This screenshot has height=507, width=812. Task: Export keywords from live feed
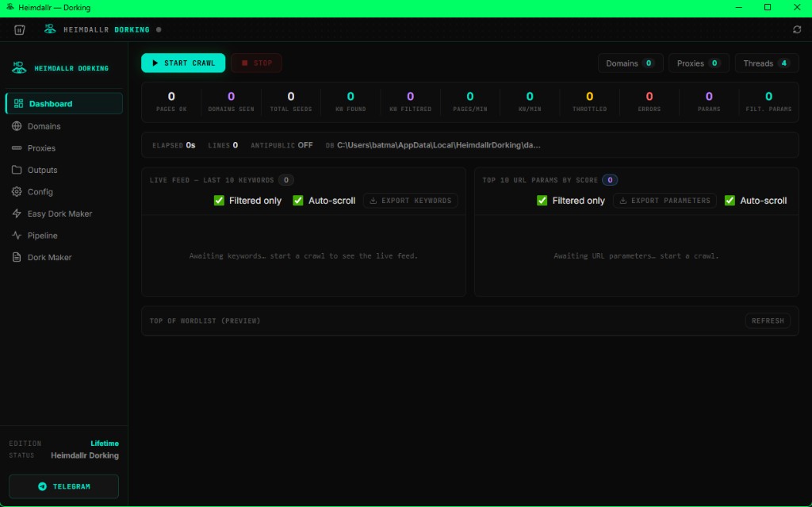coord(410,200)
